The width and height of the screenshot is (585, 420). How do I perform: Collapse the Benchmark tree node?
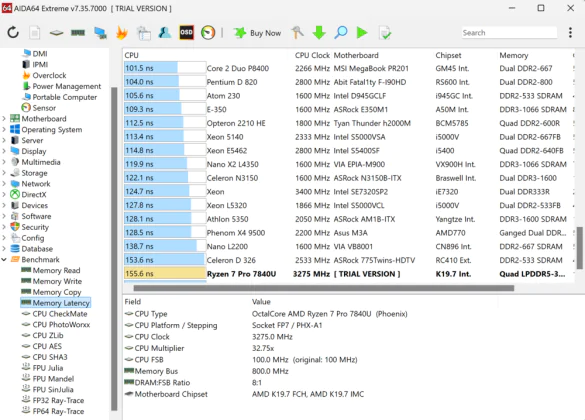pos(4,259)
